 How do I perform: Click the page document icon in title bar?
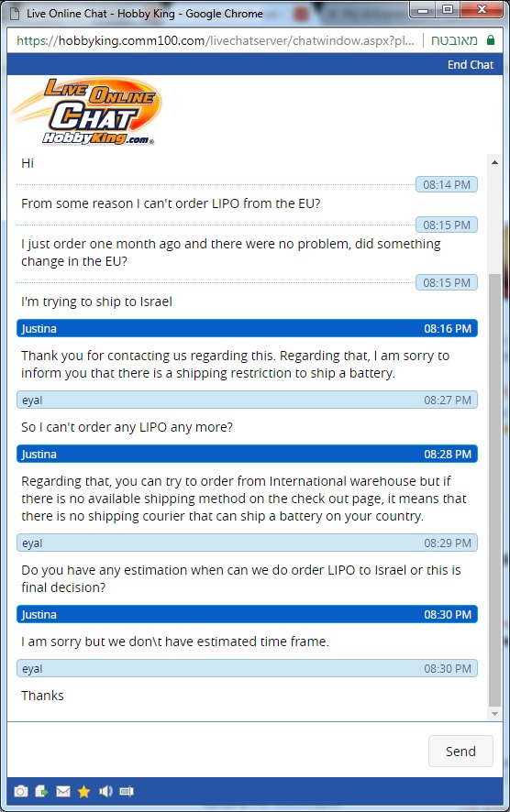(15, 14)
